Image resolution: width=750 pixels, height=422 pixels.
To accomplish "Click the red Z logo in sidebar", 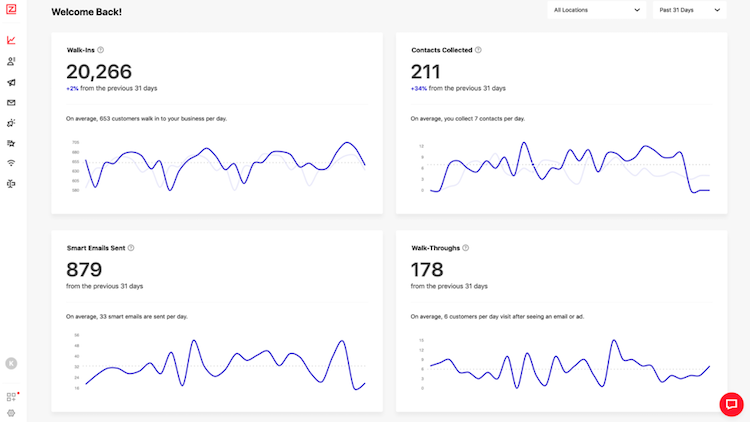I will pyautogui.click(x=11, y=10).
